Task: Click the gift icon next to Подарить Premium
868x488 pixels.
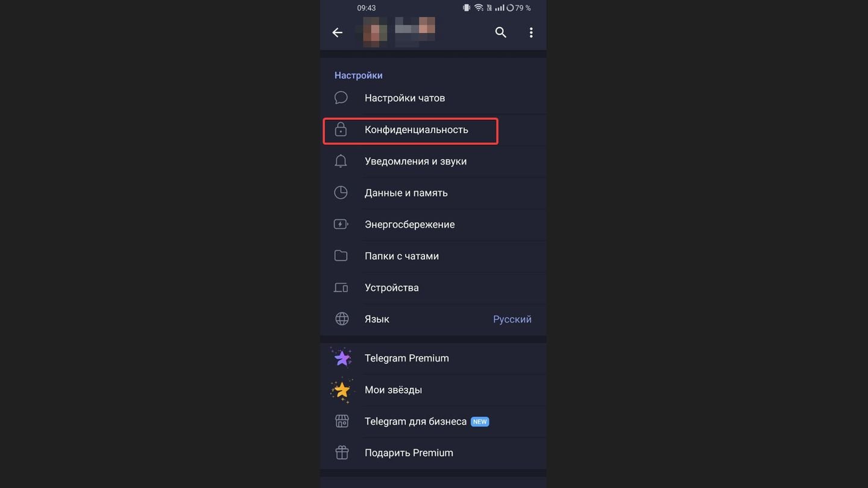Action: pos(342,452)
